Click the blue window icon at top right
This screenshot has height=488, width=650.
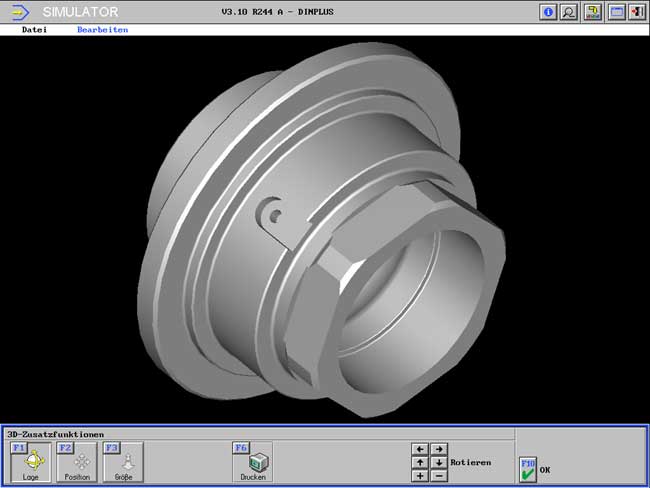click(616, 12)
